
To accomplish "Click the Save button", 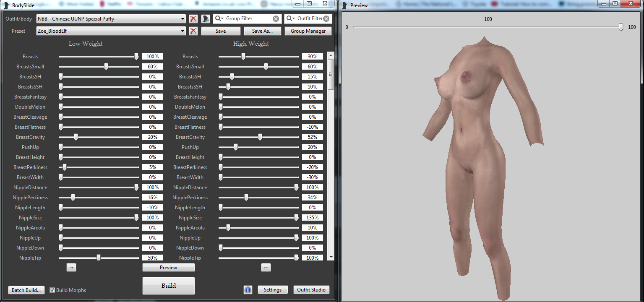I will pyautogui.click(x=221, y=31).
